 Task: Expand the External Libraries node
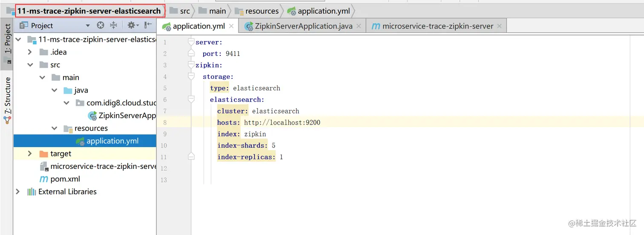tap(18, 191)
